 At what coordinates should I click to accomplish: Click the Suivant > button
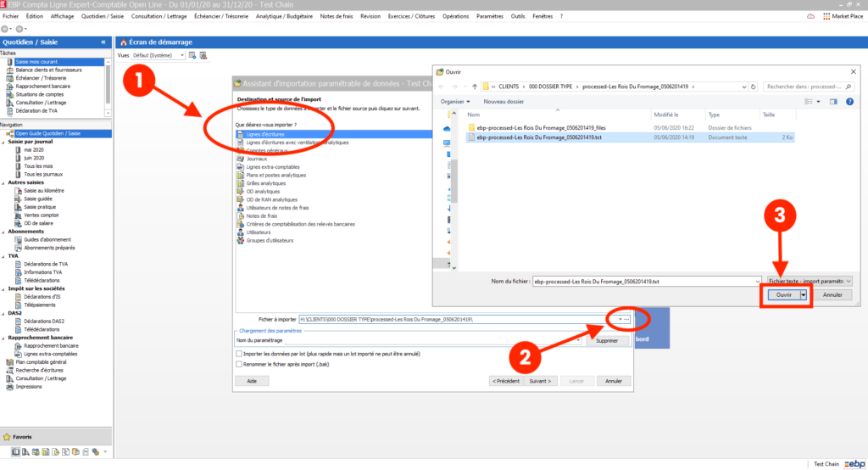pos(540,381)
